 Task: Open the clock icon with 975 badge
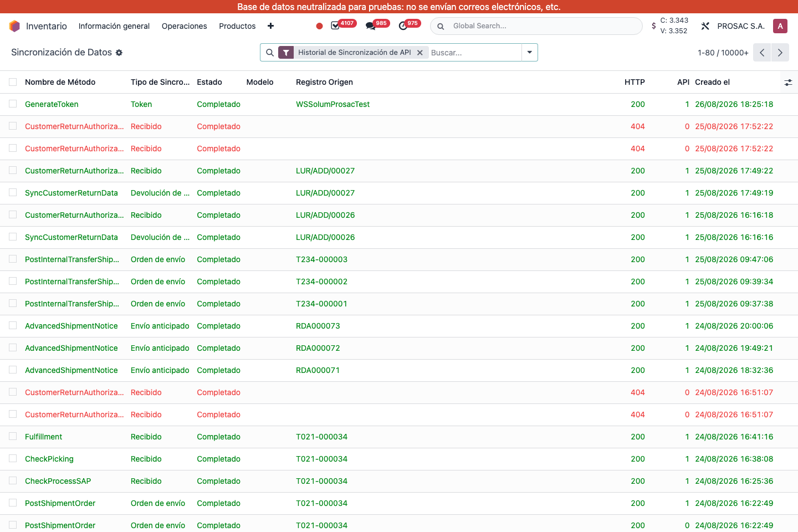pyautogui.click(x=403, y=26)
